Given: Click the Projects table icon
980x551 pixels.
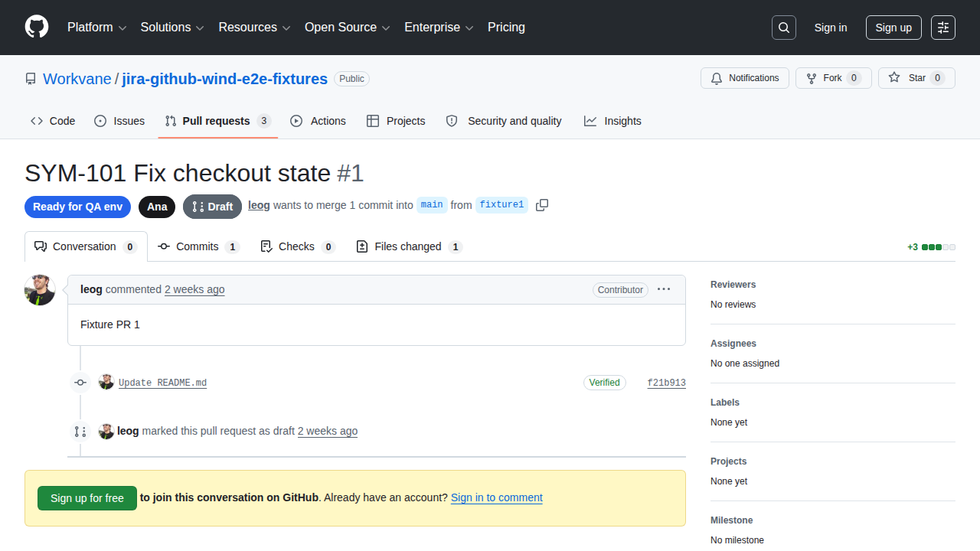Looking at the screenshot, I should tap(373, 121).
